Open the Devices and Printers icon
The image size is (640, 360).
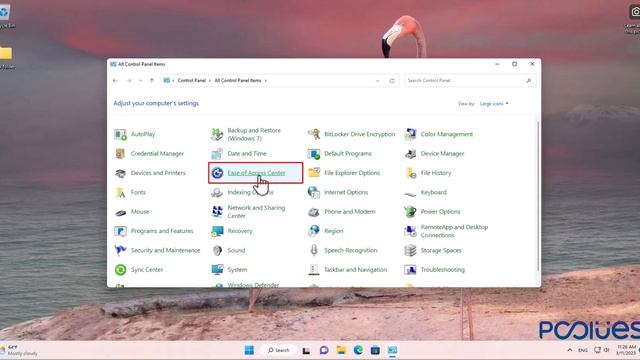click(x=120, y=173)
